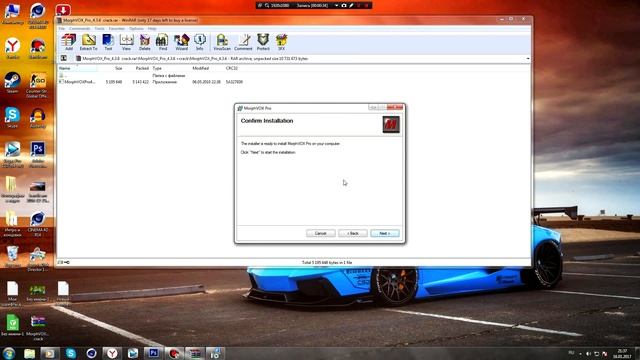Select the MorphVOXPro file row in the archive
The height and width of the screenshot is (360, 640).
(151, 82)
